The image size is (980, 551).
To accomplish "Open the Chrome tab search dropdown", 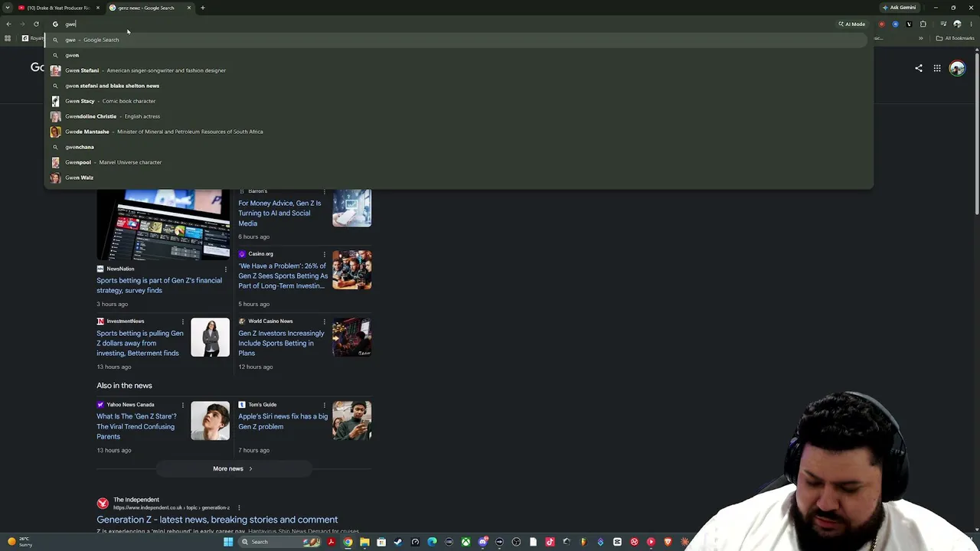I will point(8,8).
